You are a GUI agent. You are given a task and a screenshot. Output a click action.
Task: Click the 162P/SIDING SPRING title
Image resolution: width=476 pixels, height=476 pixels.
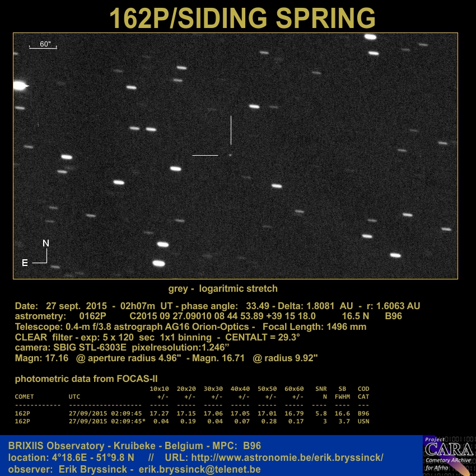(x=242, y=18)
